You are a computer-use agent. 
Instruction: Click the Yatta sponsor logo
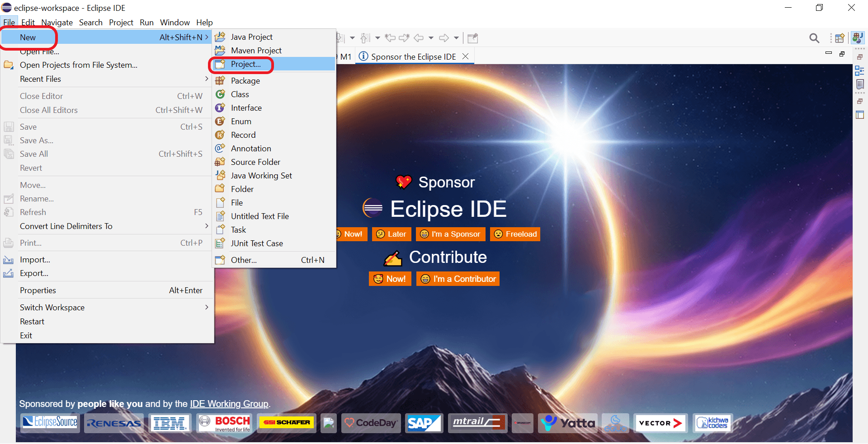(x=568, y=423)
